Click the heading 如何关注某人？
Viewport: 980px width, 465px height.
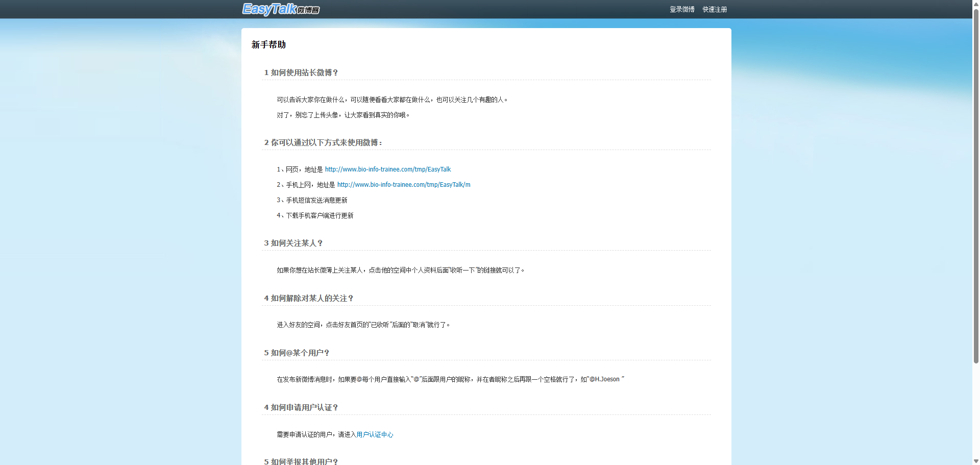[293, 243]
